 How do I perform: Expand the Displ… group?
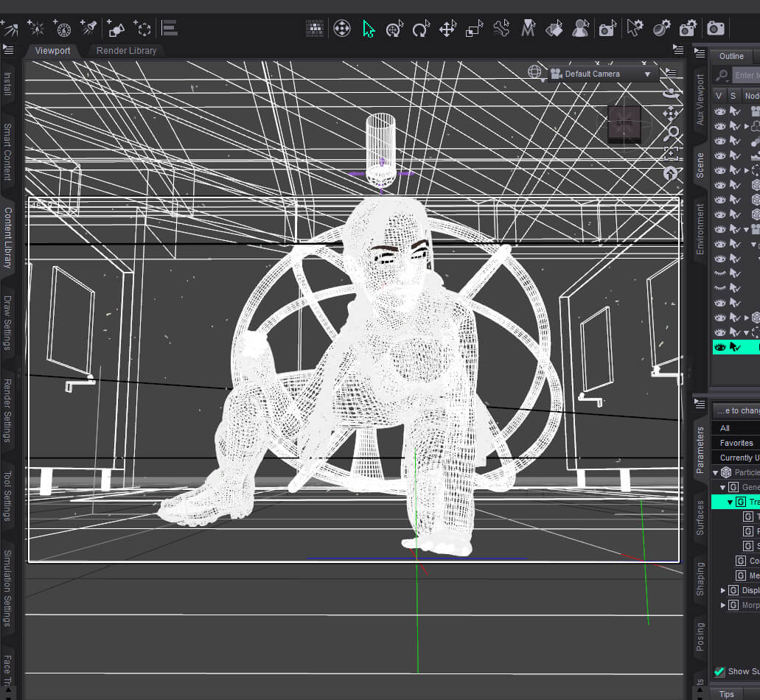point(722,590)
